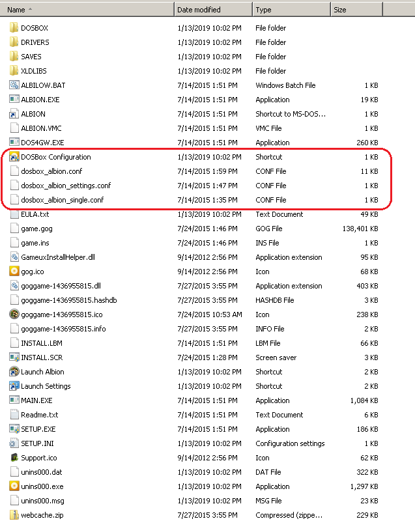Click the SETUP.INI configuration file icon
Screen dimensions: 415x532
(x=14, y=443)
